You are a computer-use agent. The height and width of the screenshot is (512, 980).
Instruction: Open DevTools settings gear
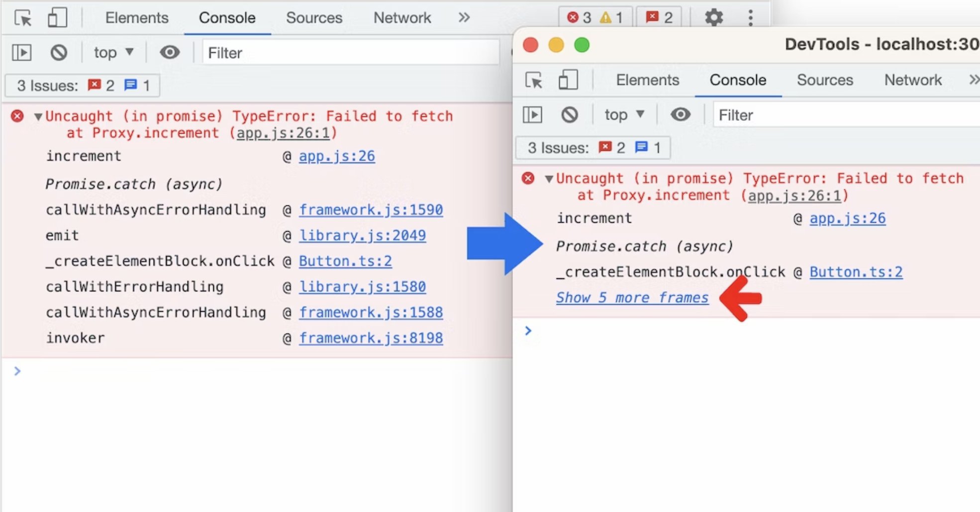(x=713, y=17)
